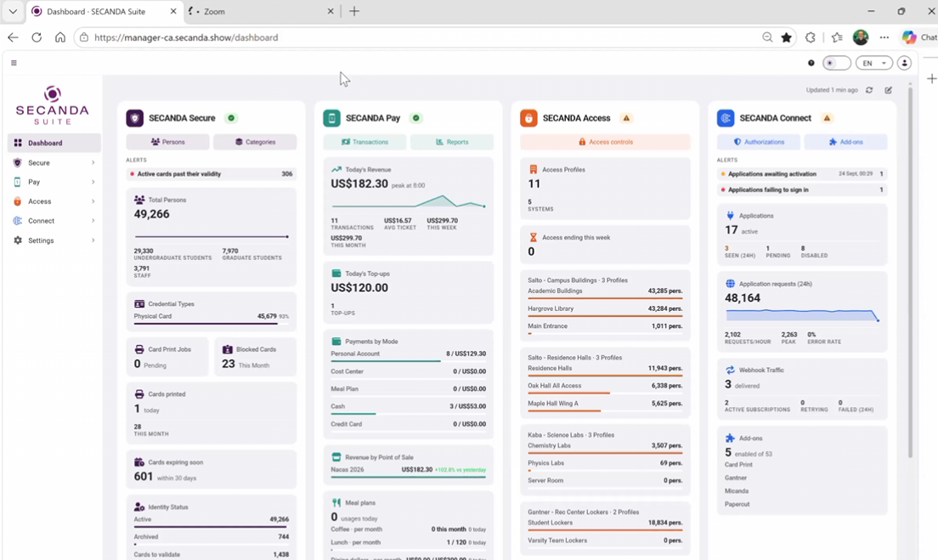Click the Add-ons puzzle icon in card
The width and height of the screenshot is (938, 560).
[730, 438]
